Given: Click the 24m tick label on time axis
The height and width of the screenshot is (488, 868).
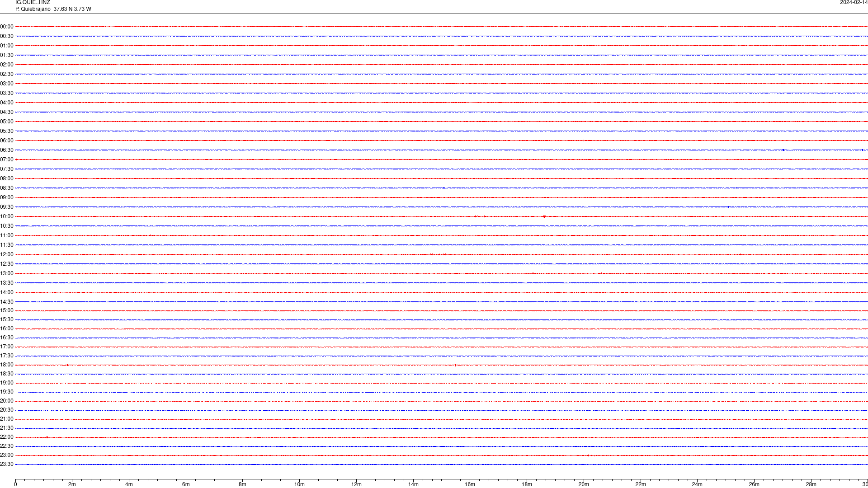Looking at the screenshot, I should pyautogui.click(x=697, y=484).
